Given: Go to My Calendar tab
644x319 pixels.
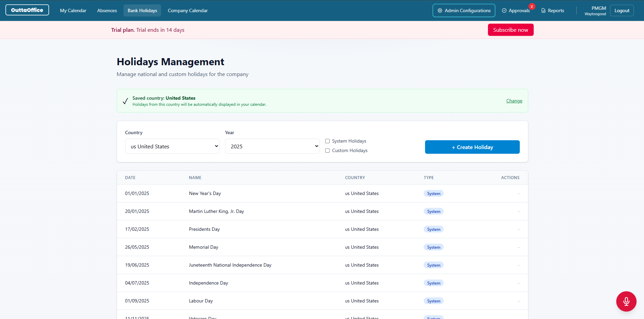Looking at the screenshot, I should coord(73,10).
